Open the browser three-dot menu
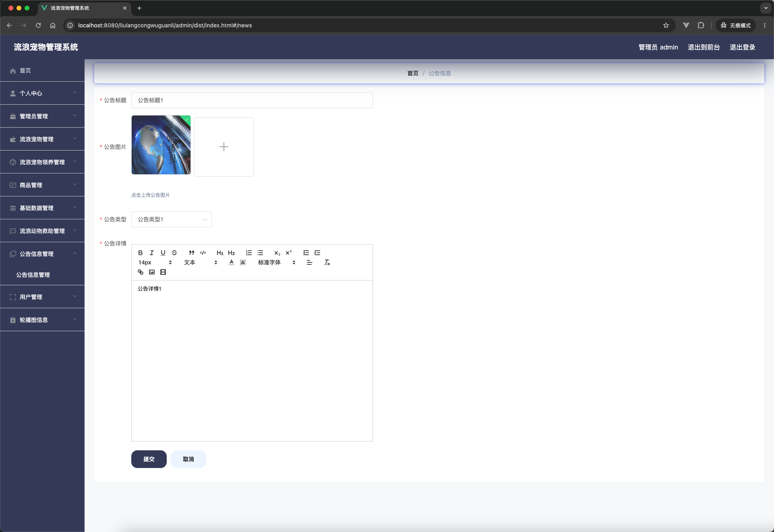The width and height of the screenshot is (774, 532). tap(765, 25)
